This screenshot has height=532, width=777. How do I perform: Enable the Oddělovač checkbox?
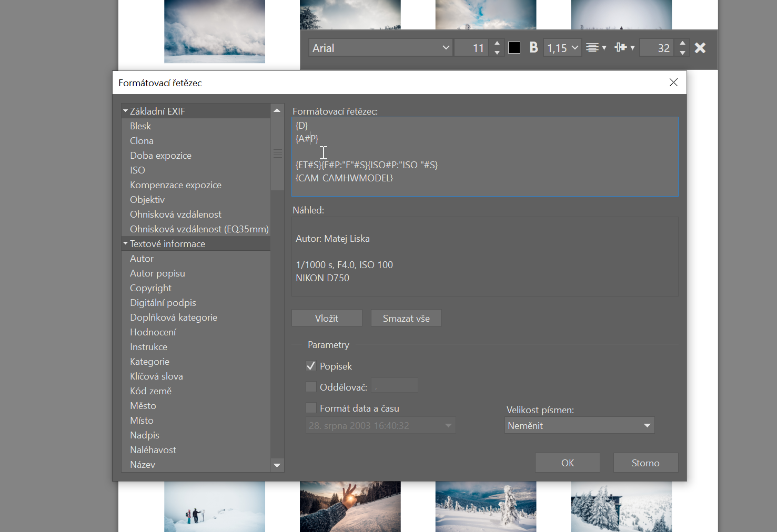point(311,387)
